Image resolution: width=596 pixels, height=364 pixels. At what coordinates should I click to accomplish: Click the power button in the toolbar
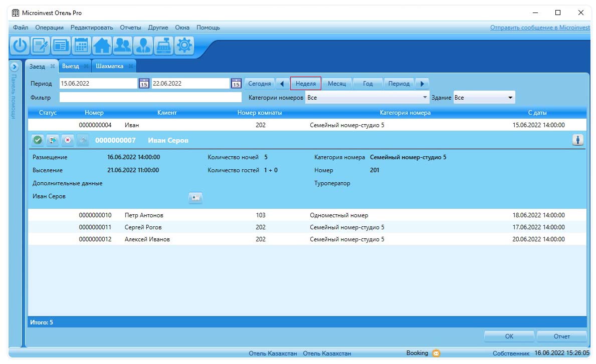(20, 46)
